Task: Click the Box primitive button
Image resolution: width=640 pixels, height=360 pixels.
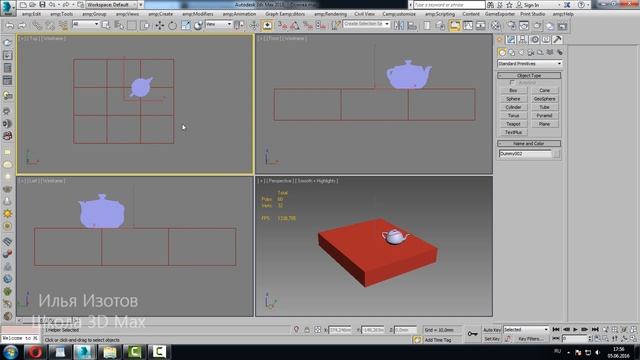Action: pyautogui.click(x=513, y=90)
